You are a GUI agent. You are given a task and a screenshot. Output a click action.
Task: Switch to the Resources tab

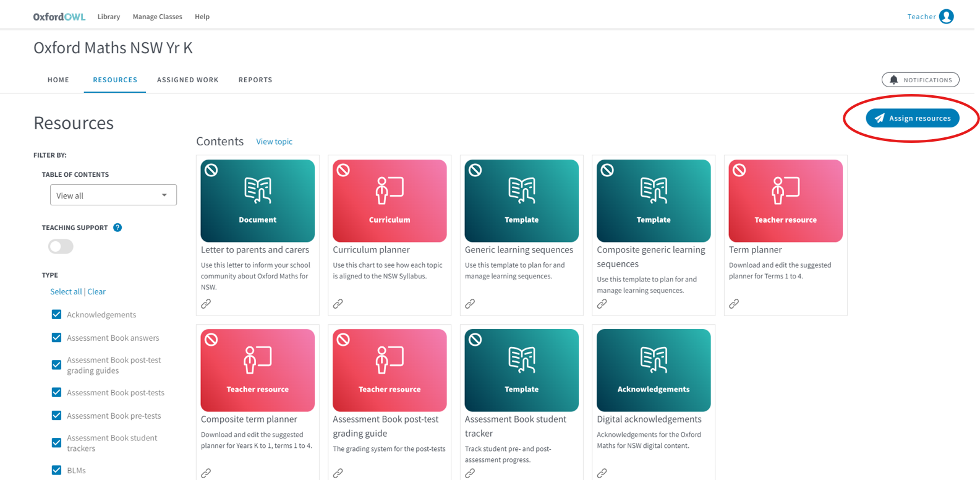tap(115, 80)
